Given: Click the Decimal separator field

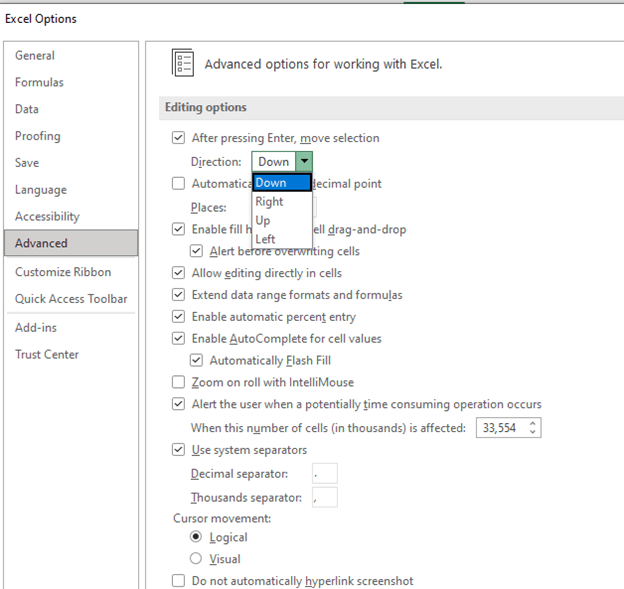Looking at the screenshot, I should pyautogui.click(x=325, y=474).
